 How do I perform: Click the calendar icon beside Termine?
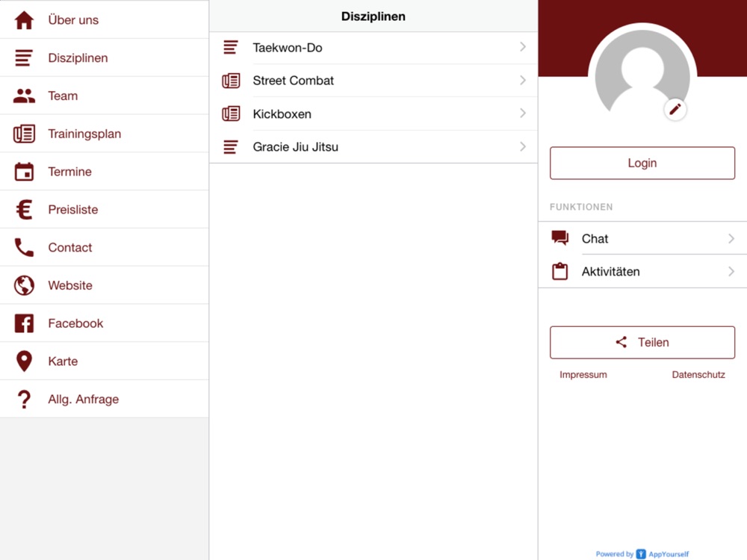tap(25, 172)
